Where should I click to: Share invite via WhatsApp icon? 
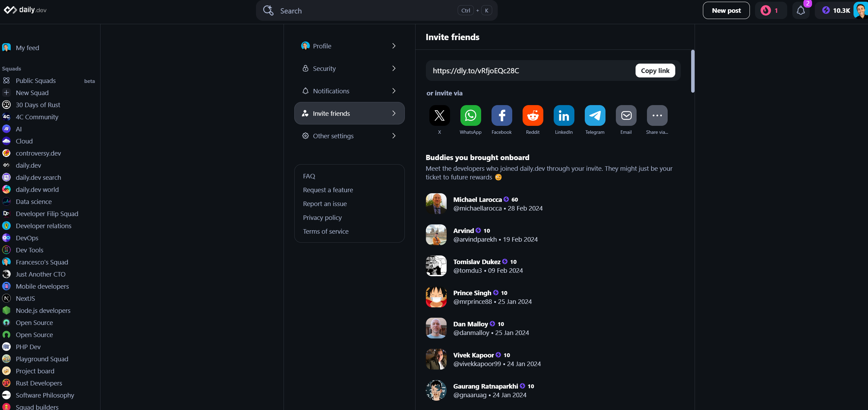[470, 115]
